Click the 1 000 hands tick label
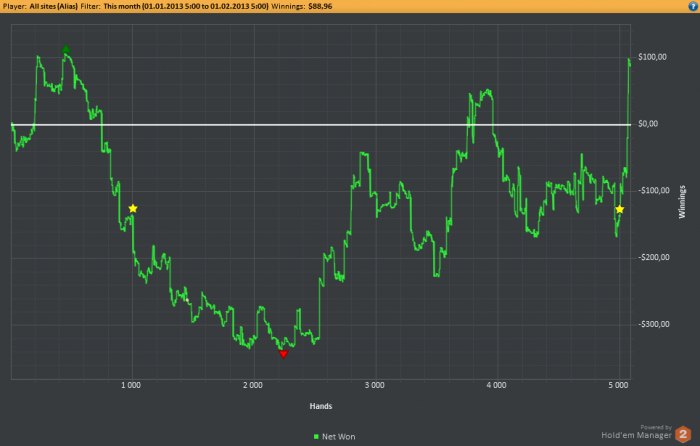 (x=131, y=385)
